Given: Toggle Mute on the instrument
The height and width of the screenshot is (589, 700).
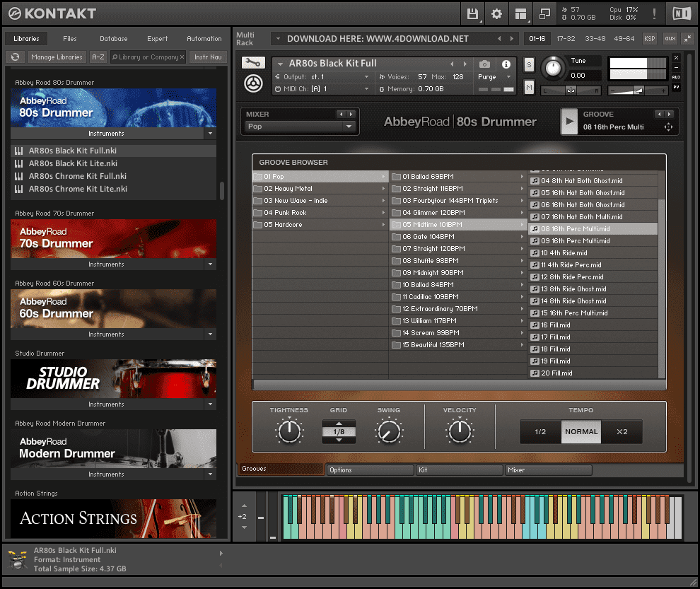Looking at the screenshot, I should point(529,87).
